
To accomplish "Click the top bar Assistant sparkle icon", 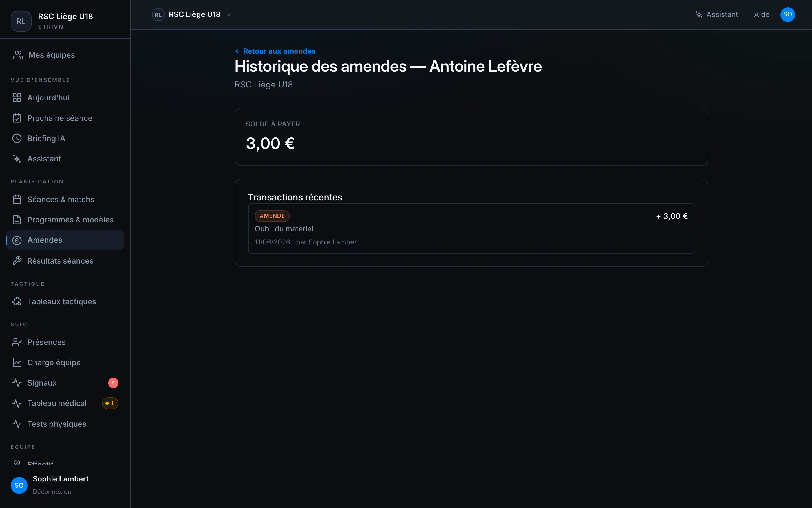I will click(699, 14).
